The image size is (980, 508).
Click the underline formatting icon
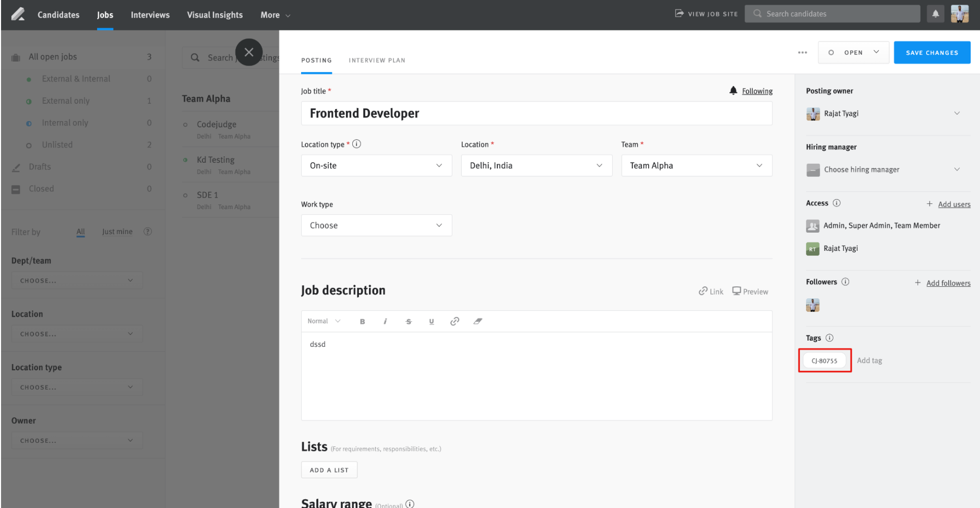(432, 321)
